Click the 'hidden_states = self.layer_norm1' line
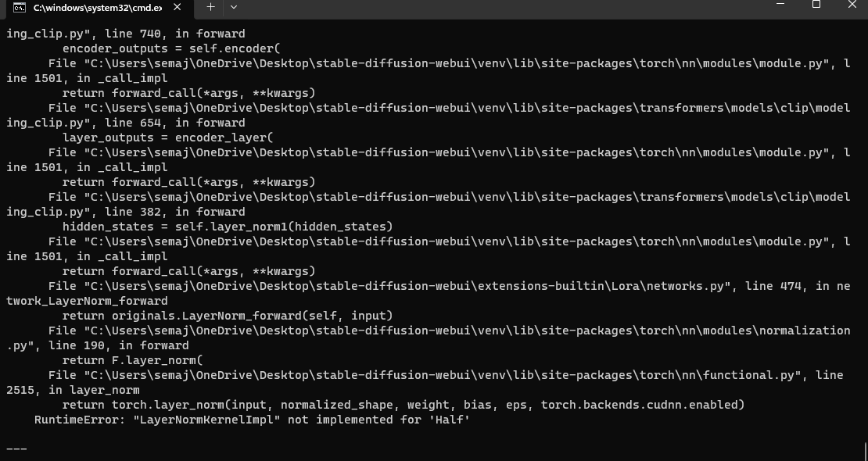Screen dimensions: 868x461 227,227
